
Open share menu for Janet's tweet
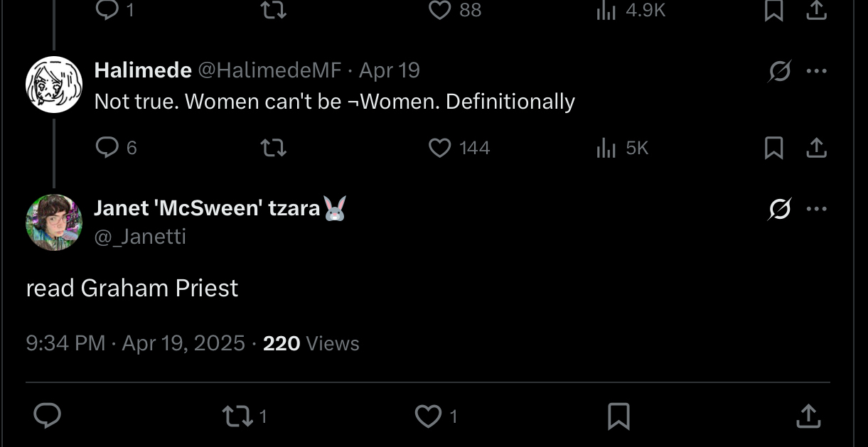pyautogui.click(x=808, y=416)
